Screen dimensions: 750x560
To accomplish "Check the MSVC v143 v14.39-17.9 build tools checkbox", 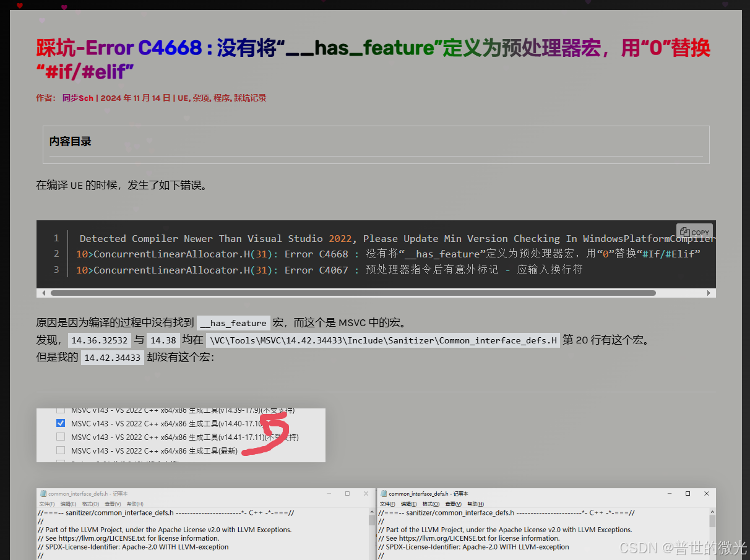I will tap(61, 410).
